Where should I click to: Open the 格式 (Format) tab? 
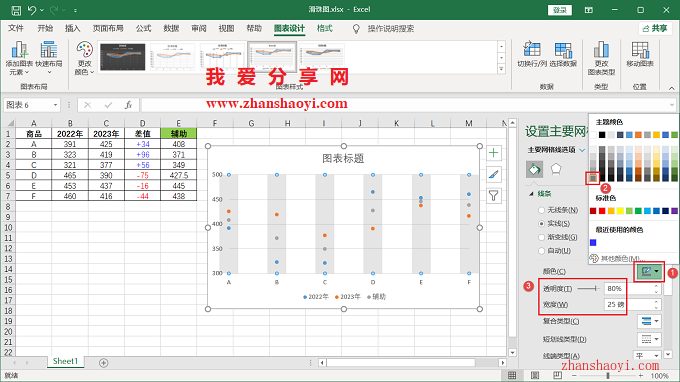324,29
